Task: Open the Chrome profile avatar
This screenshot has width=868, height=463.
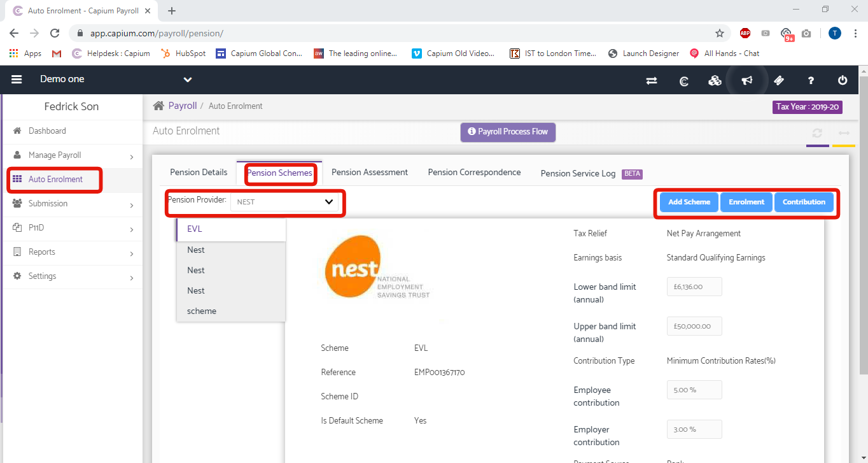Action: [835, 33]
